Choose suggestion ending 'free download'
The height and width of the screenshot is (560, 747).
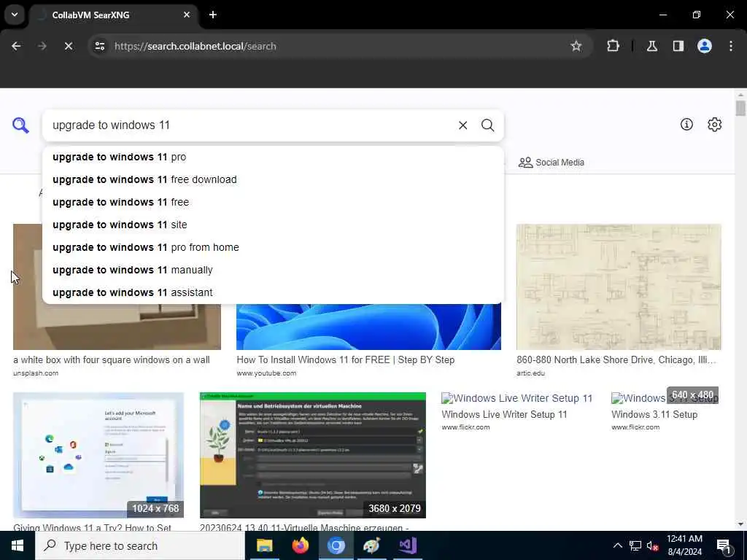pyautogui.click(x=273, y=179)
